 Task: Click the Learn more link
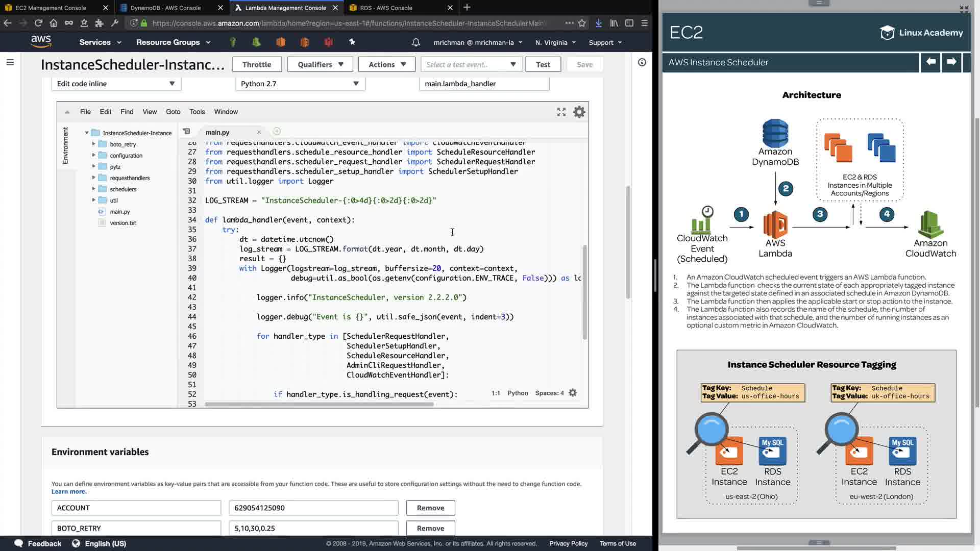[x=69, y=492]
